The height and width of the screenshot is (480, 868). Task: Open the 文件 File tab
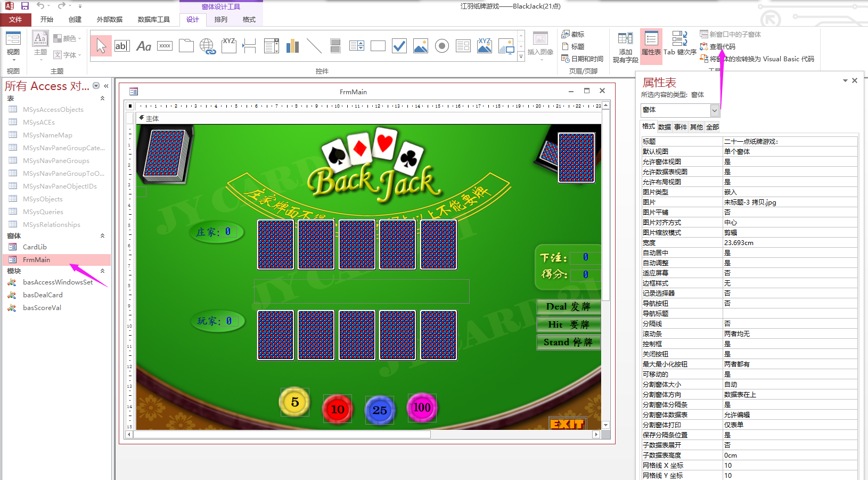(x=15, y=20)
